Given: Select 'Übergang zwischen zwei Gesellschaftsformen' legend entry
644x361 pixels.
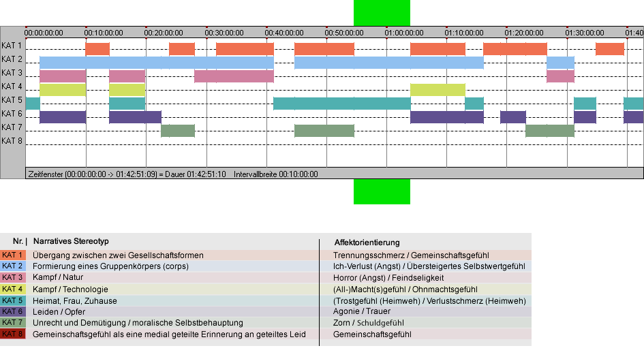Looking at the screenshot, I should pyautogui.click(x=119, y=255).
